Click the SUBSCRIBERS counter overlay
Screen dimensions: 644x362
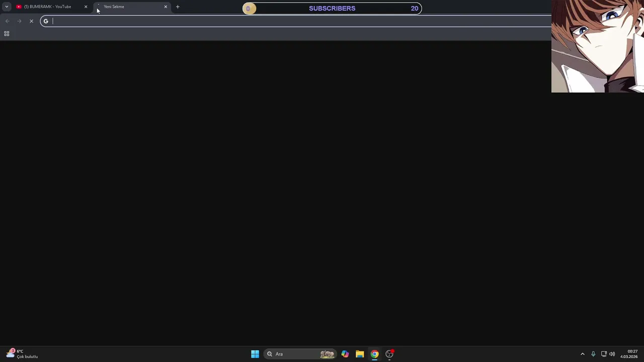[x=332, y=8]
